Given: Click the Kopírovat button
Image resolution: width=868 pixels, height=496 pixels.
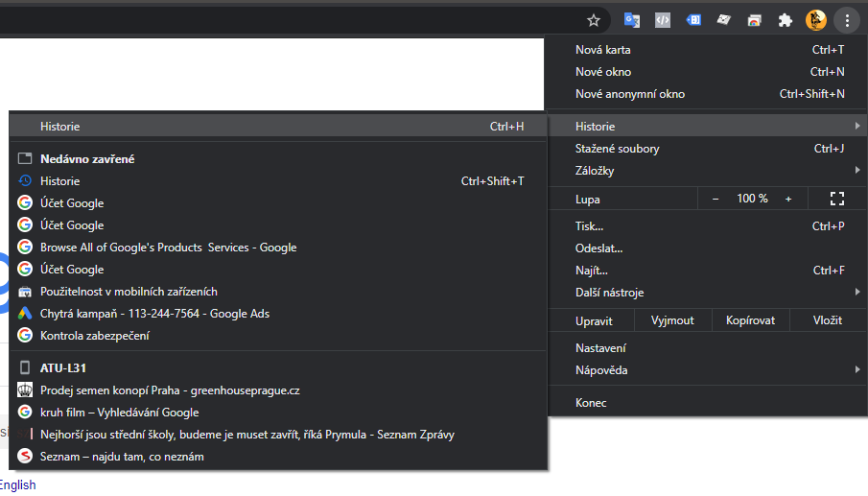Looking at the screenshot, I should 750,320.
